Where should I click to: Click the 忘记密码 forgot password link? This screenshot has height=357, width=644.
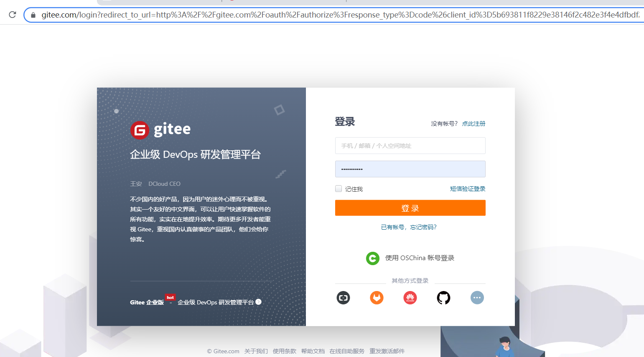click(x=422, y=227)
